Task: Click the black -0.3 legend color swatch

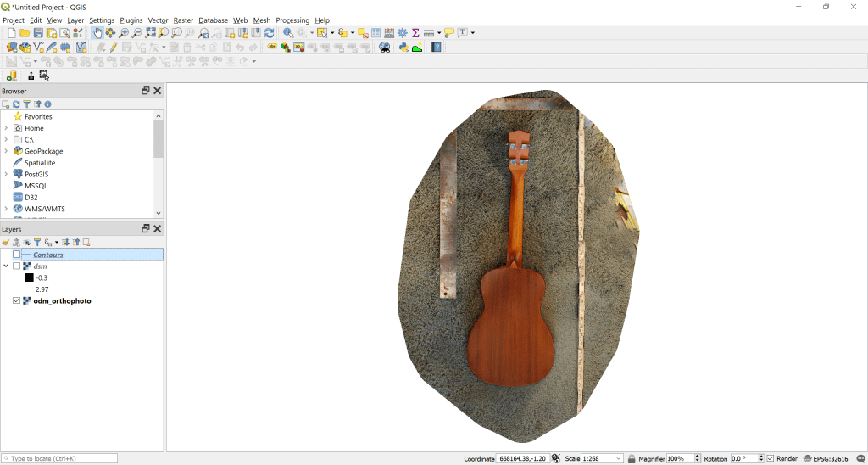Action: 29,277
